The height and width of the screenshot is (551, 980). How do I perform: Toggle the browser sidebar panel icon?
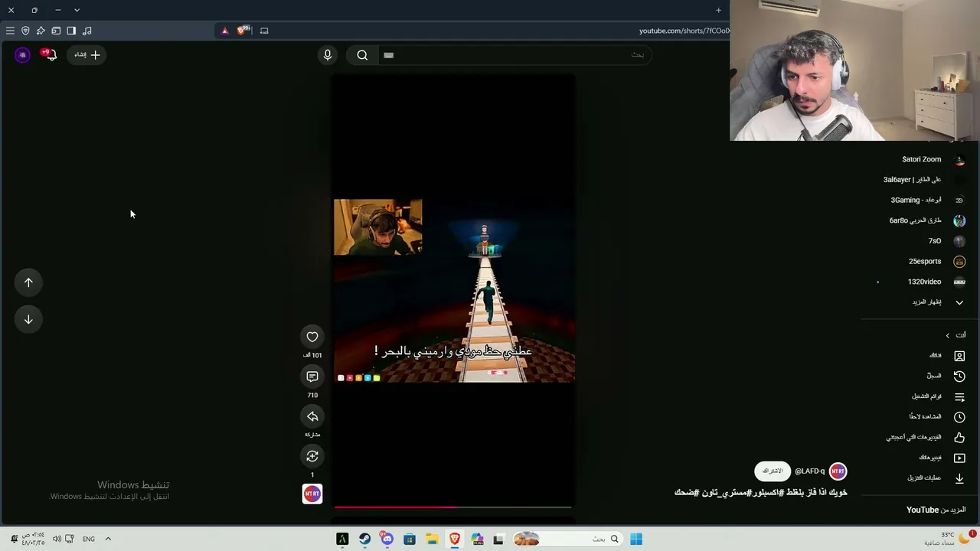coord(71,31)
